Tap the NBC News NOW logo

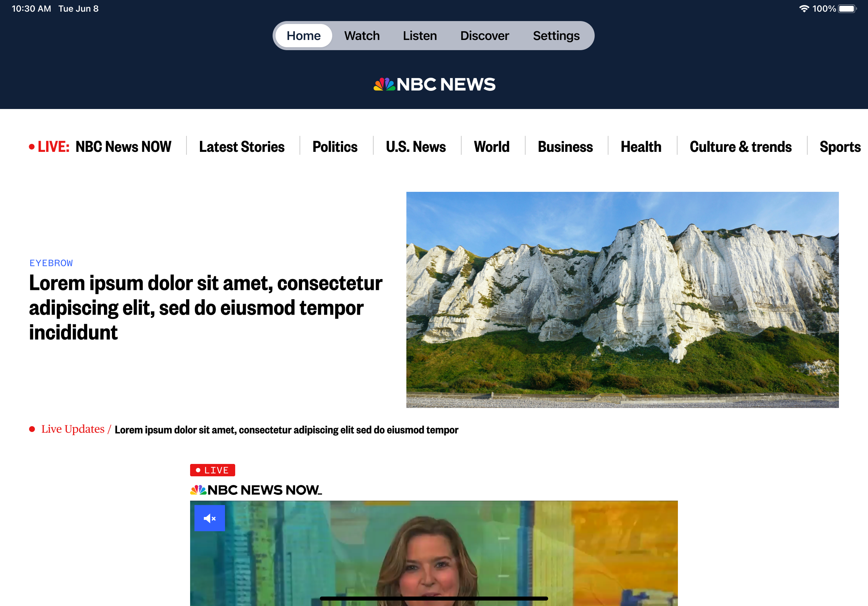[x=256, y=490]
